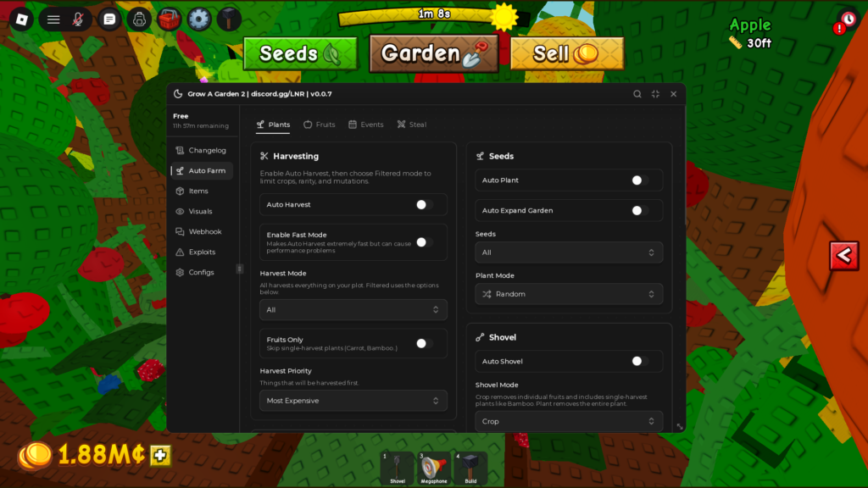Toggle the muted microphone icon

78,19
